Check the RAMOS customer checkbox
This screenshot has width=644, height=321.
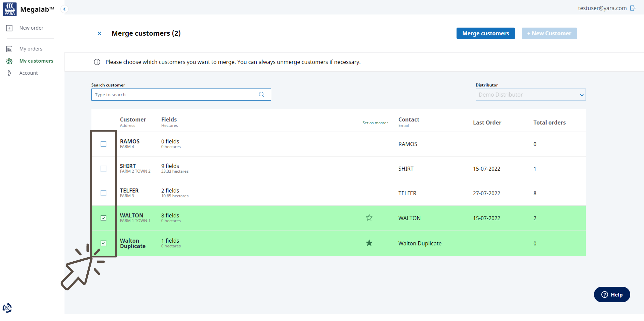(103, 144)
